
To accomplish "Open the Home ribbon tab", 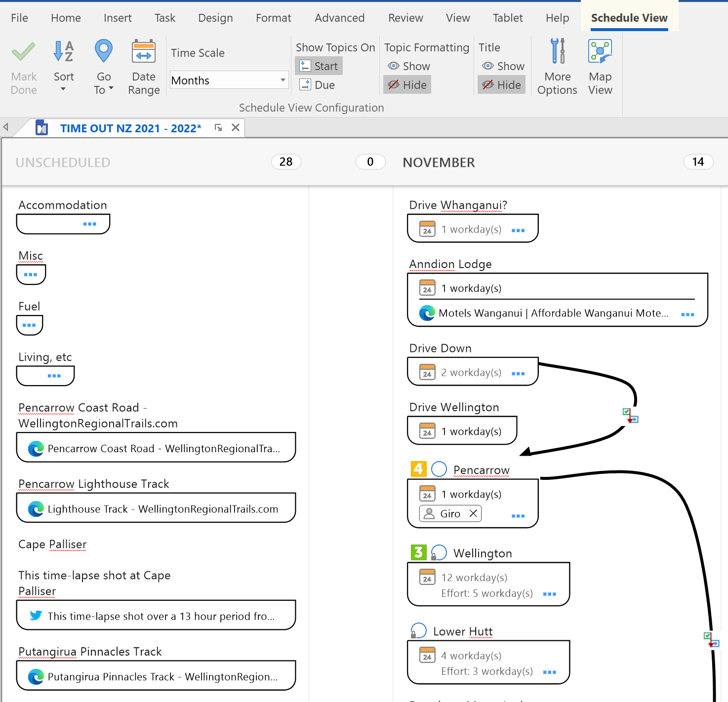I will (x=66, y=18).
